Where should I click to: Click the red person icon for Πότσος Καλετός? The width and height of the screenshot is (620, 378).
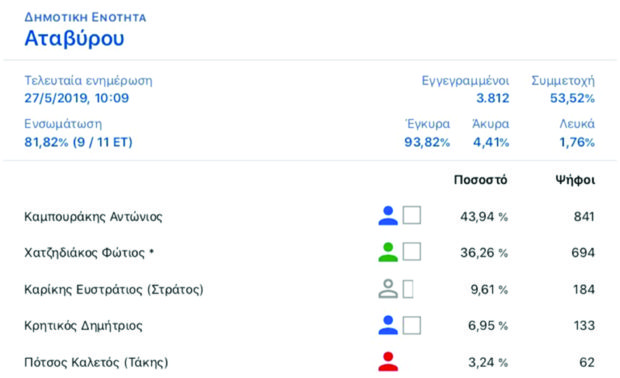(x=388, y=361)
